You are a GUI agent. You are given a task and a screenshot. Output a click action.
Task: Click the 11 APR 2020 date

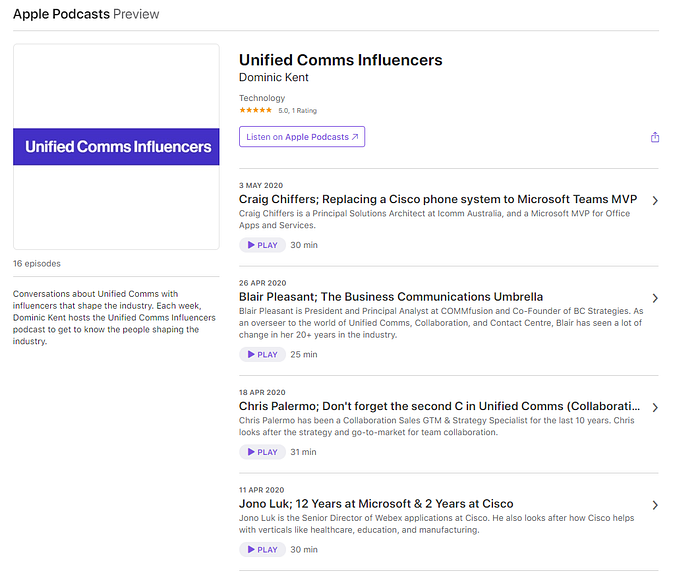[x=262, y=490]
